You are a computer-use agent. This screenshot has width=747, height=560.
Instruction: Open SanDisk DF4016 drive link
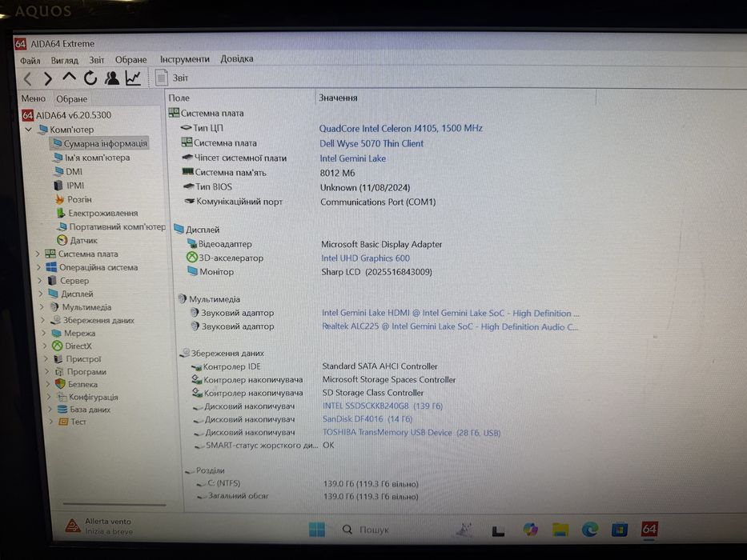pos(367,419)
